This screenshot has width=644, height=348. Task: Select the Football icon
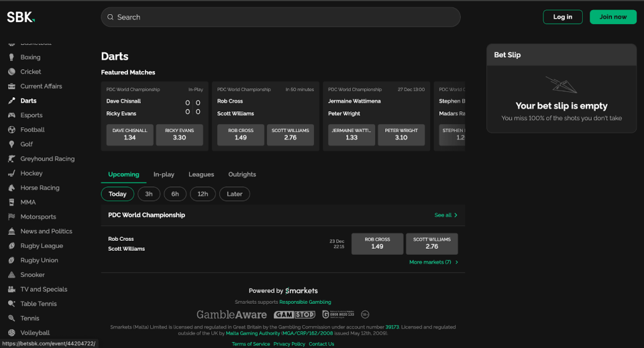click(x=11, y=129)
